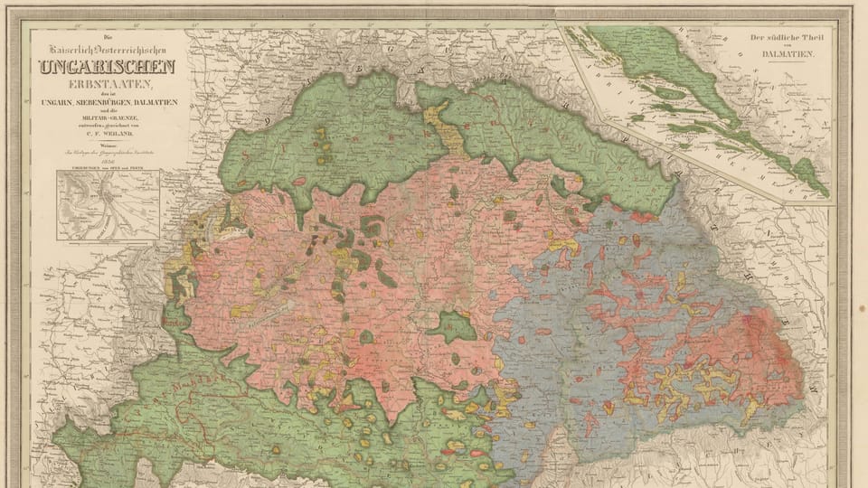Click the inset label "DALMATIEN."
This screenshot has width=868, height=488.
tap(788, 54)
